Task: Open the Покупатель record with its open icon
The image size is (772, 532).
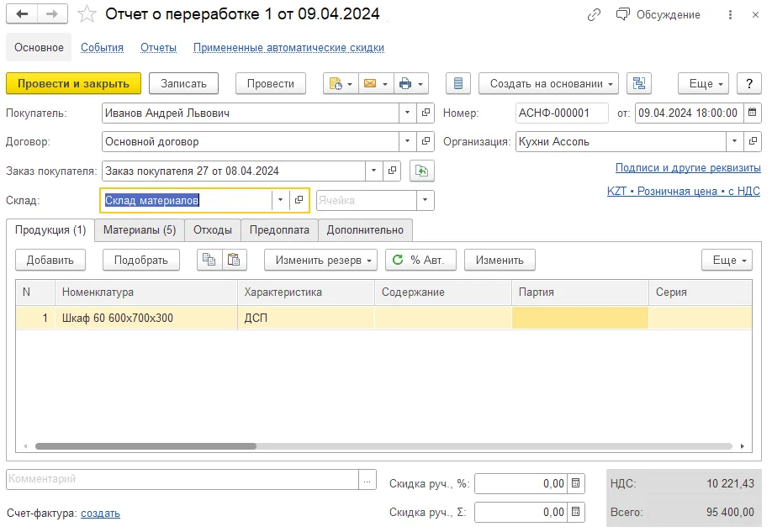Action: (x=426, y=113)
